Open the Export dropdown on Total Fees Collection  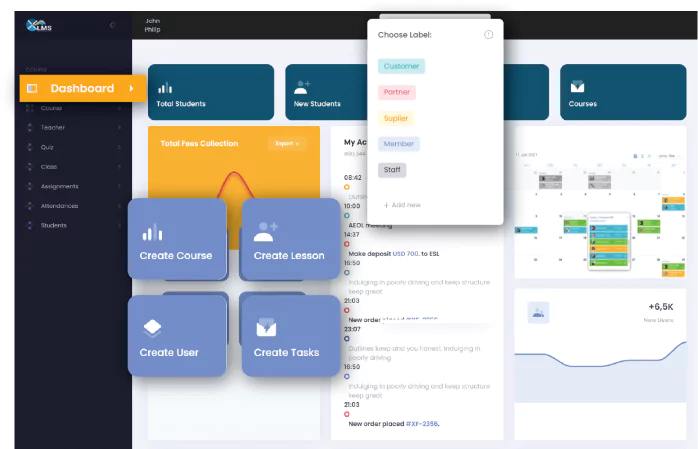[286, 144]
